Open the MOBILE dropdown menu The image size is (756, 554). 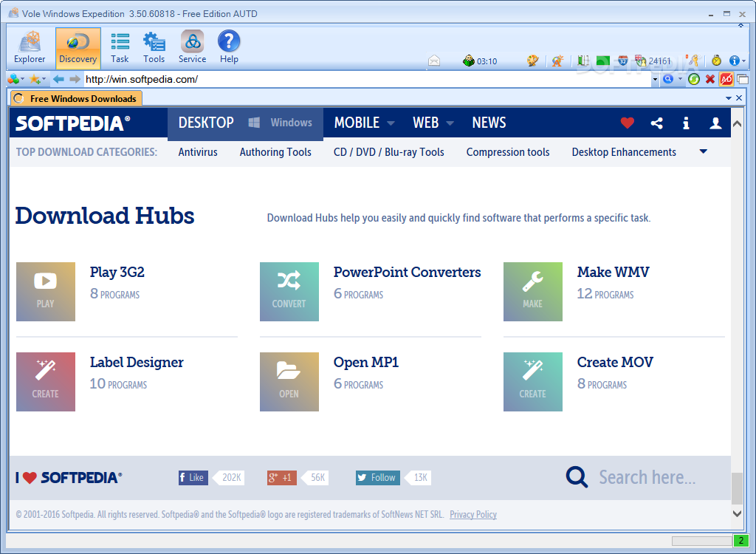click(x=365, y=123)
